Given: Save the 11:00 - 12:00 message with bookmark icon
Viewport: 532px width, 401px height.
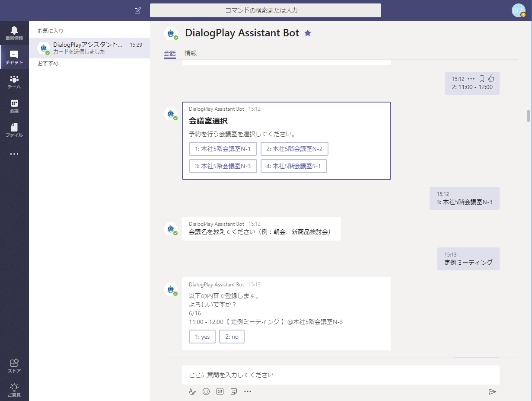Looking at the screenshot, I should pos(481,79).
